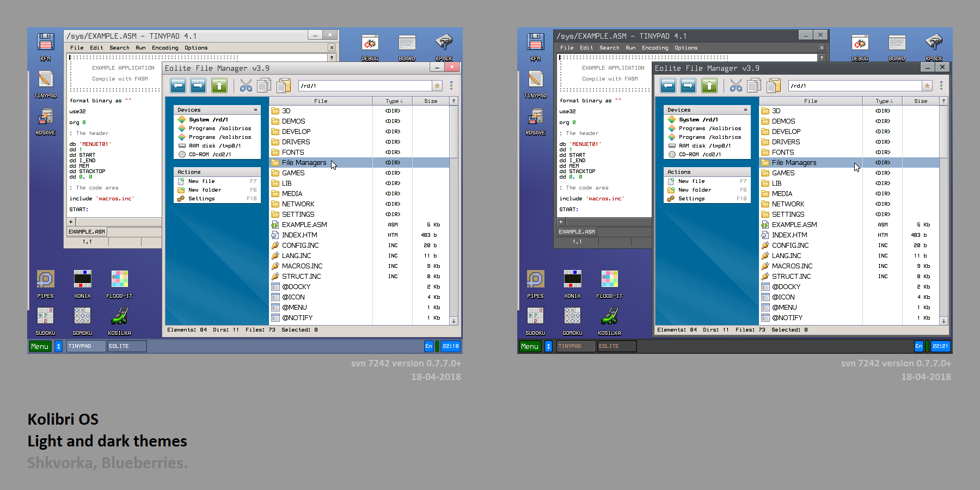Click scroll-down arrow in light-theme Eolite file list
The height and width of the screenshot is (490, 980).
(454, 321)
